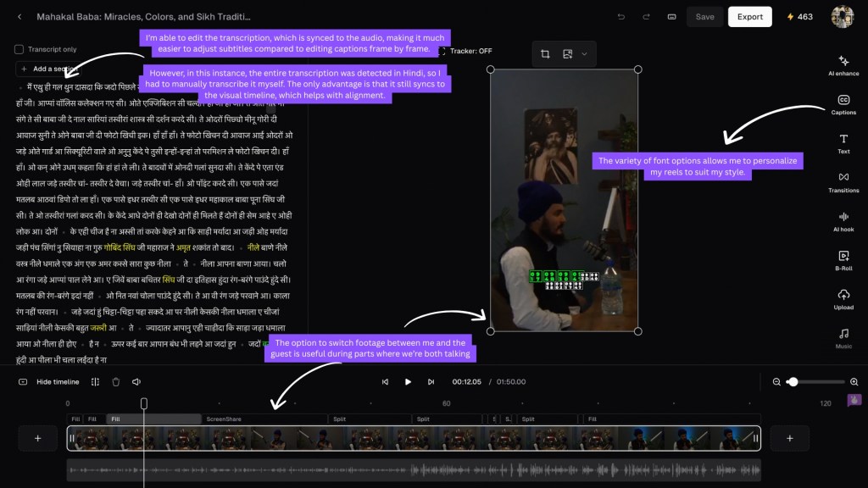This screenshot has height=488, width=868.
Task: Toggle the Tracker OFF control
Action: click(x=465, y=52)
